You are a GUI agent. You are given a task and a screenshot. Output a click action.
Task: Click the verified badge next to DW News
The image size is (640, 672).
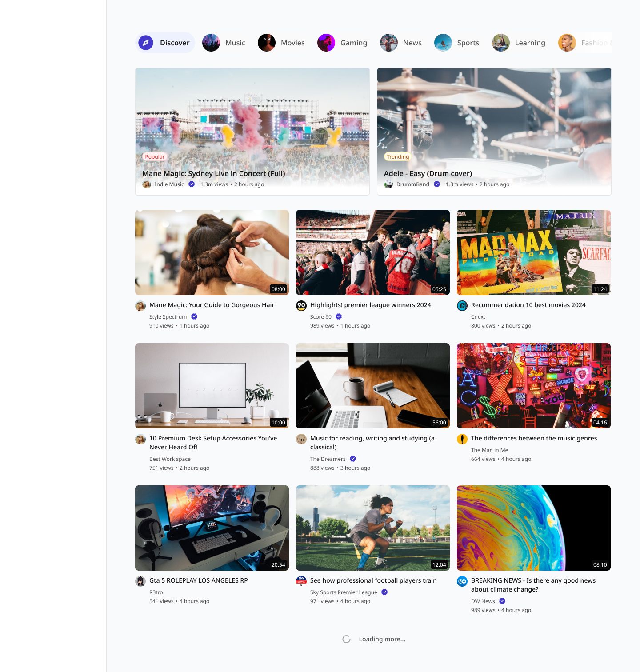pos(502,601)
